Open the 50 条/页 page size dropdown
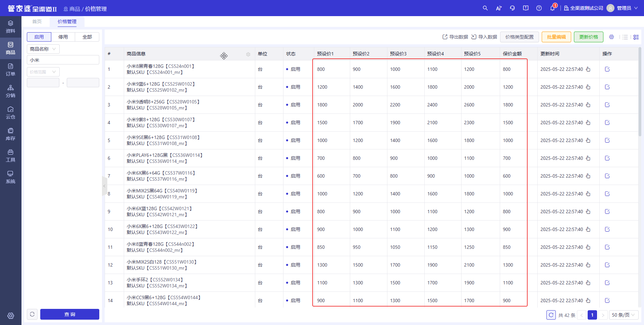 624,315
